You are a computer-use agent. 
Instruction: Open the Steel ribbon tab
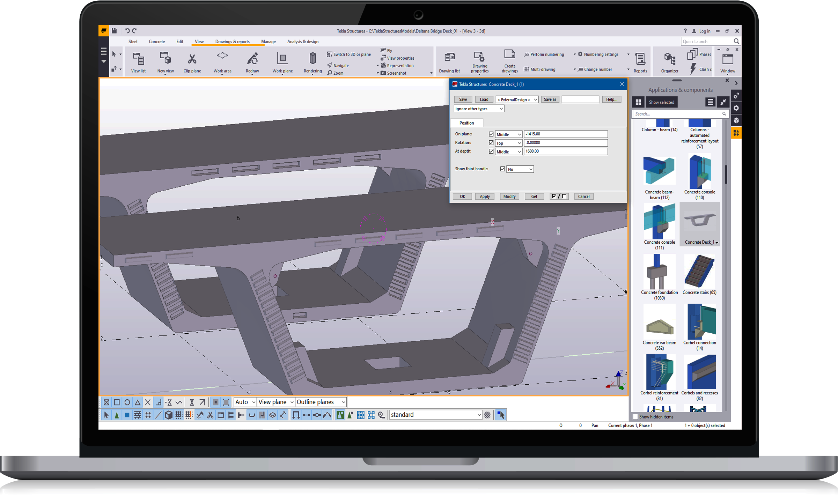click(x=133, y=42)
